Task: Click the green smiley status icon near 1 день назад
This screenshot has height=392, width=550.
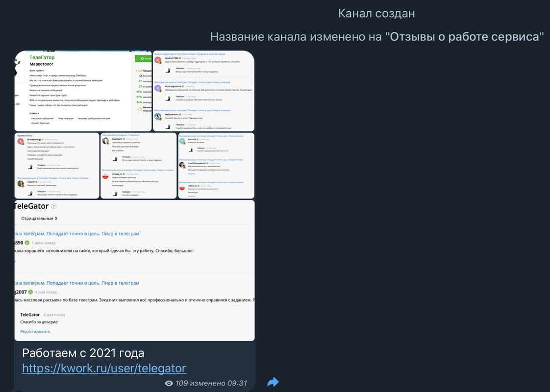Action: pyautogui.click(x=27, y=243)
